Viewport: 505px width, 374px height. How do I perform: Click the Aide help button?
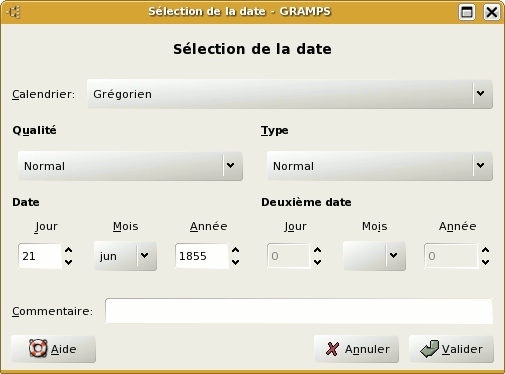point(54,349)
